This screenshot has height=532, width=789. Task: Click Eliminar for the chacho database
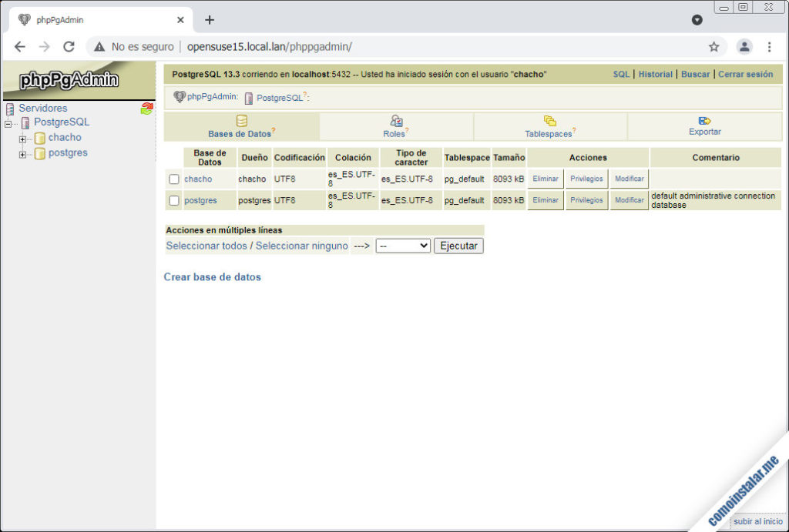(x=546, y=179)
